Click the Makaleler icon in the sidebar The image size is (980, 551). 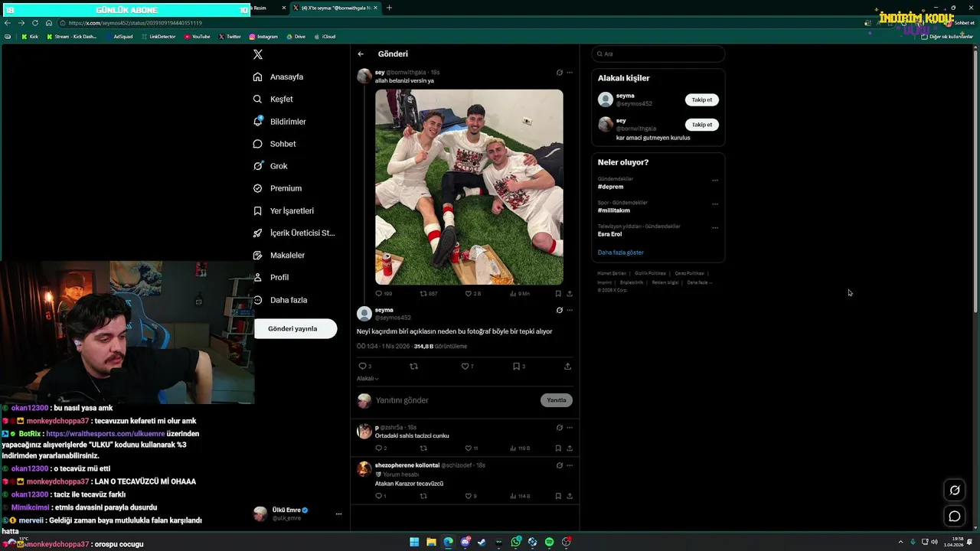(258, 255)
